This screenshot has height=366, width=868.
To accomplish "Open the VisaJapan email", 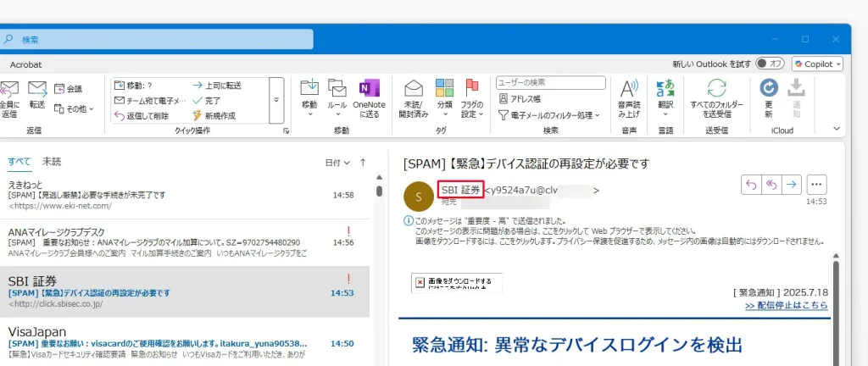I will tap(185, 341).
